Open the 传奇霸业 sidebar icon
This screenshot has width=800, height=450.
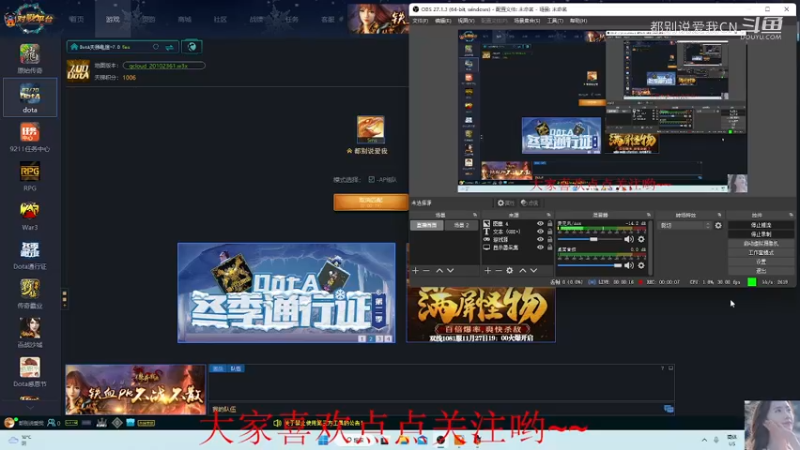click(x=30, y=289)
